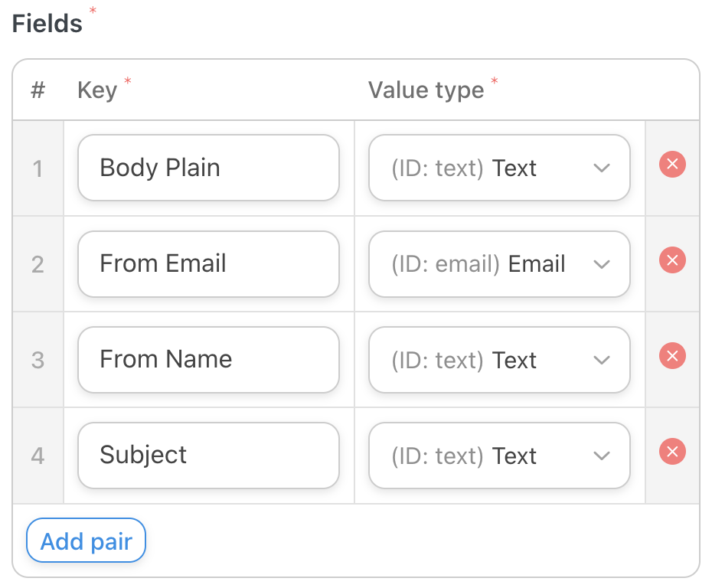Click the chevron on row 1 type selector

point(602,168)
